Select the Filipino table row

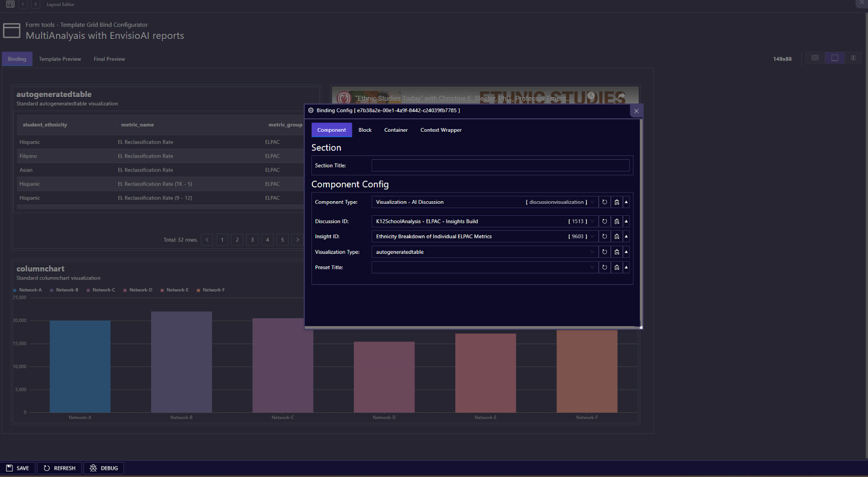pos(160,156)
